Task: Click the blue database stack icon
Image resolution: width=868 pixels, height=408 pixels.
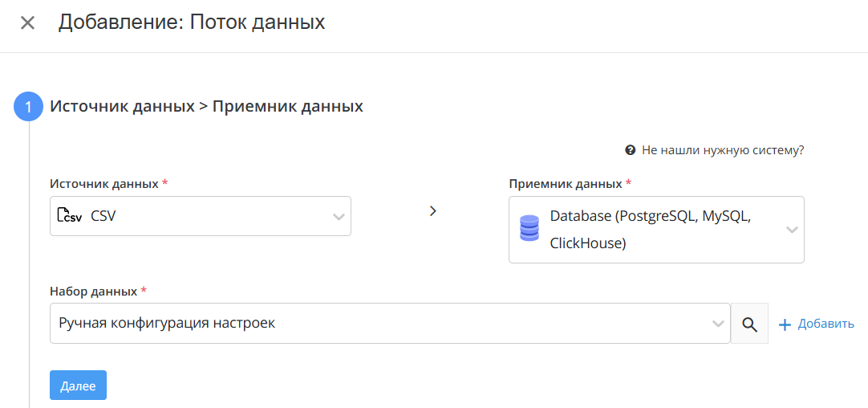Action: tap(529, 228)
